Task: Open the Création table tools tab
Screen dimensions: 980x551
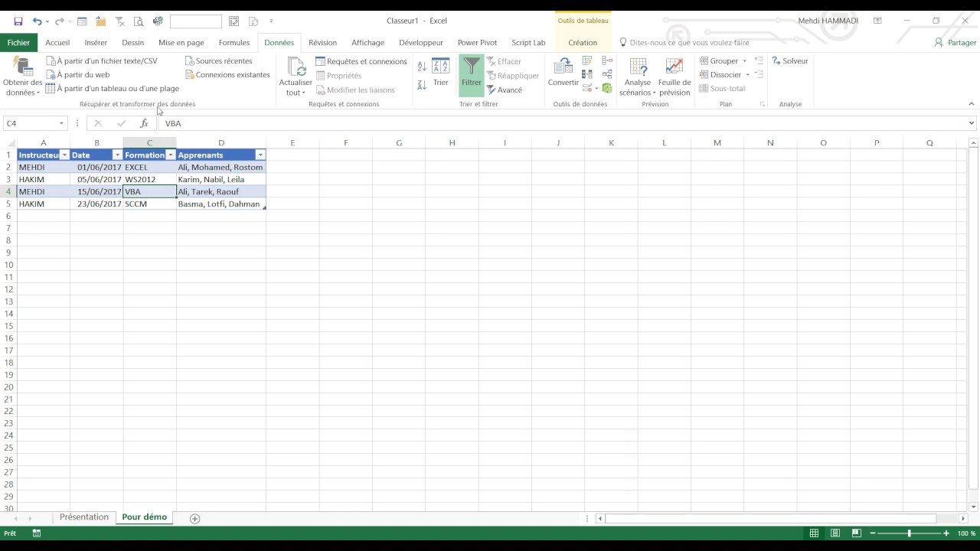Action: click(x=583, y=43)
